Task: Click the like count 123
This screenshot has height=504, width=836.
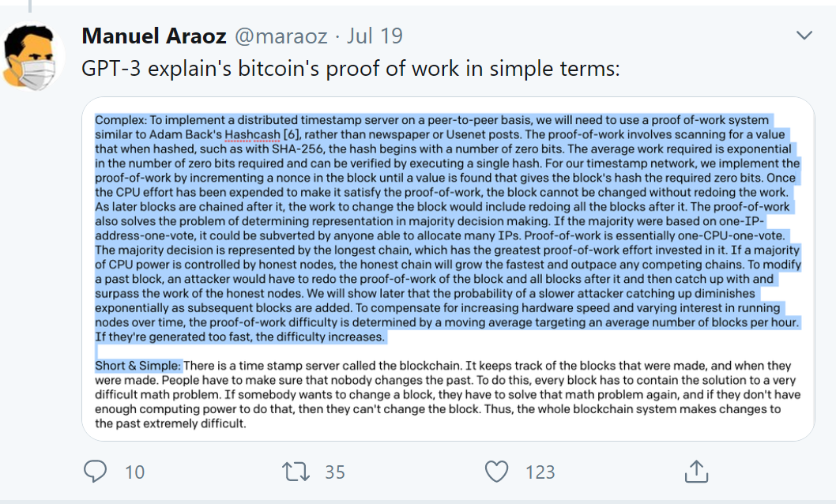Action: [x=540, y=472]
